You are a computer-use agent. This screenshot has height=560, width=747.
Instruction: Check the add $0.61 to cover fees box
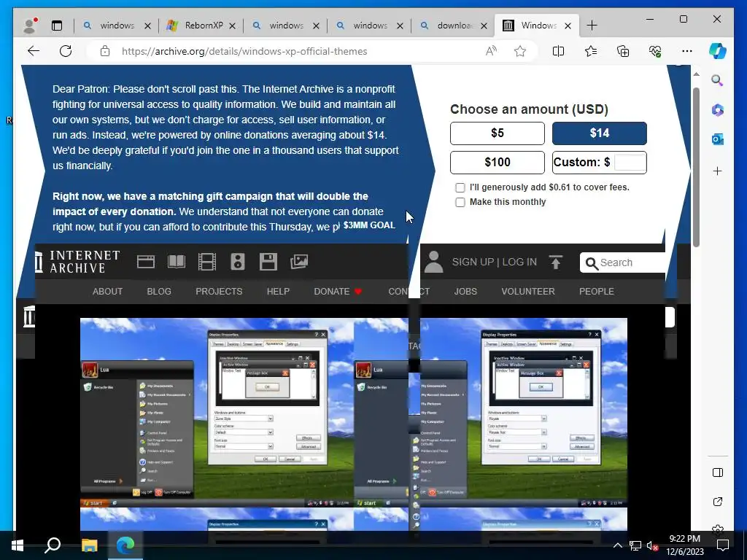(460, 187)
